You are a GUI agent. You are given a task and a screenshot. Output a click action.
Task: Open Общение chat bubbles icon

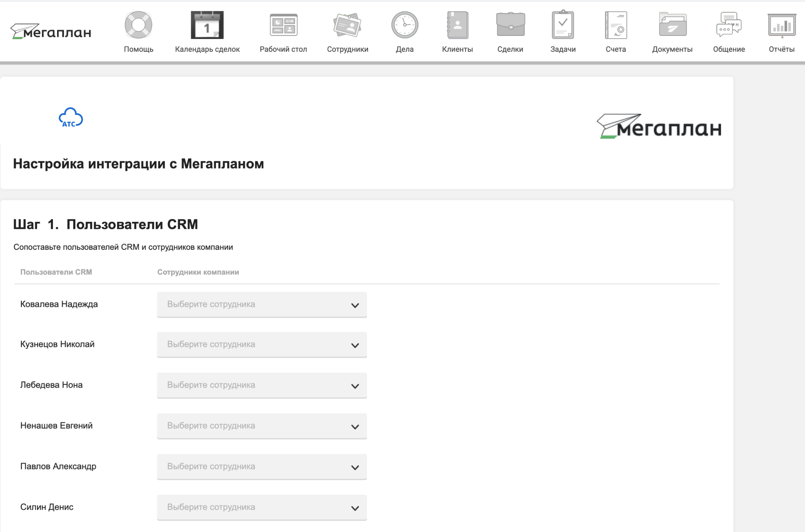pos(729,25)
